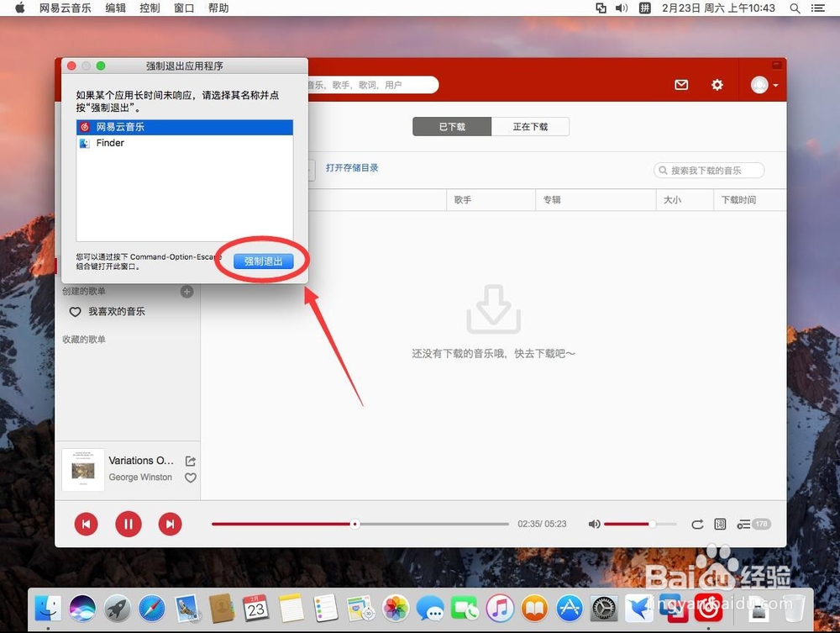Open Spotlight search in menu bar
Viewport: 840px width, 633px height.
(795, 8)
